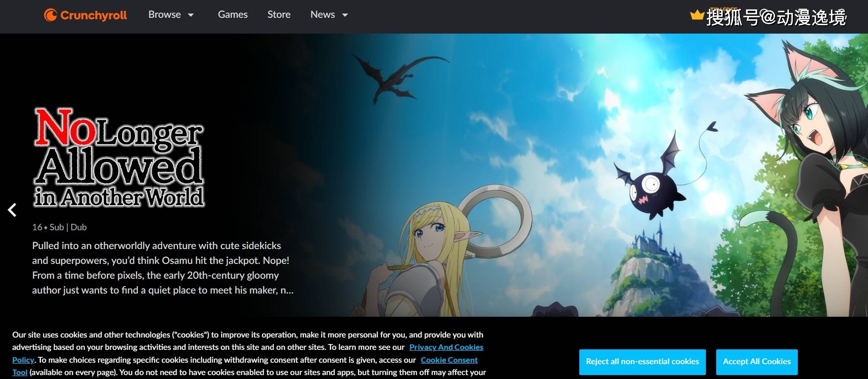Image resolution: width=868 pixels, height=379 pixels.
Task: Accept All Cookies
Action: [x=757, y=362]
